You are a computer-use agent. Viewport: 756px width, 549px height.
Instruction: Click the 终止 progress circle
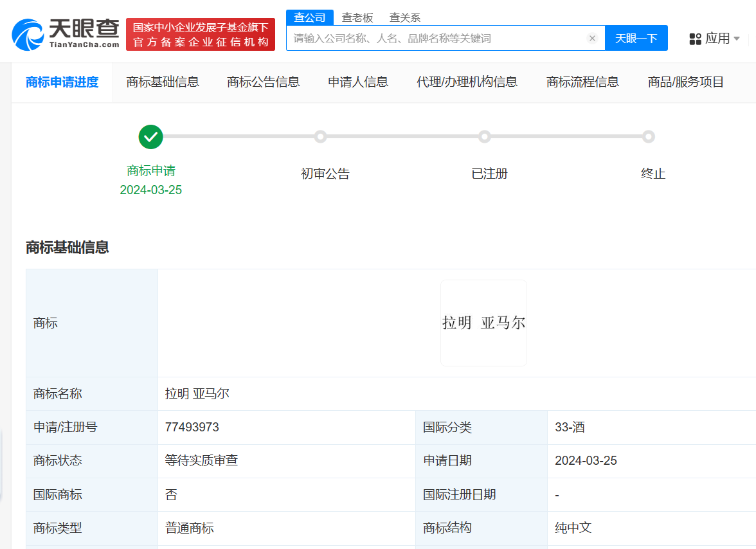(x=649, y=137)
